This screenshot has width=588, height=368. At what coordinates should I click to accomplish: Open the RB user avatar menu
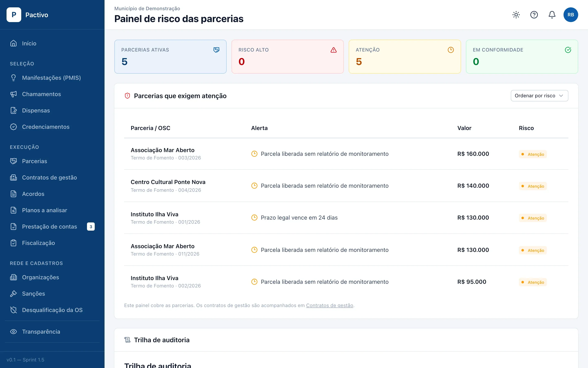pyautogui.click(x=570, y=15)
